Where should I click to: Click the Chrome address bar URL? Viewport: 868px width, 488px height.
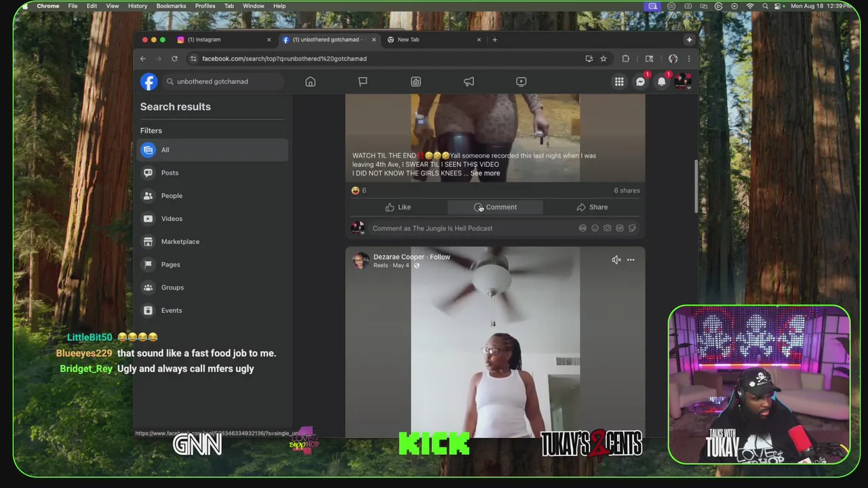[284, 59]
